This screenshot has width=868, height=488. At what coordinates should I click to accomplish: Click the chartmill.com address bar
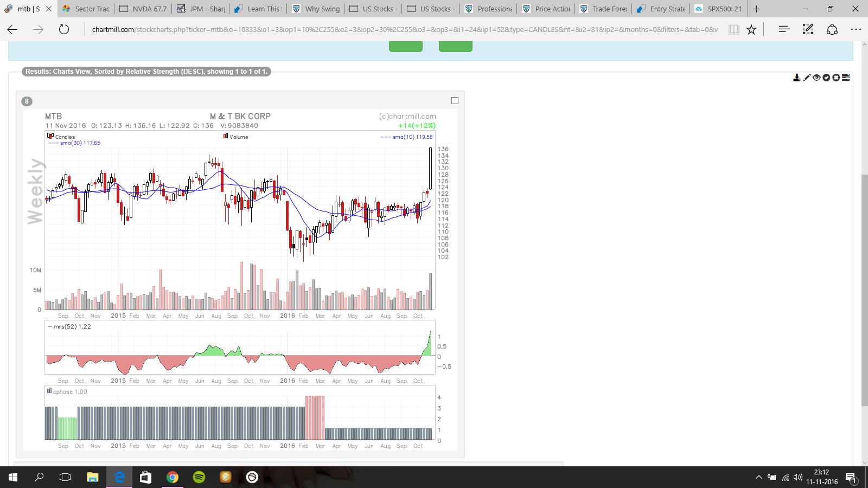click(x=405, y=29)
